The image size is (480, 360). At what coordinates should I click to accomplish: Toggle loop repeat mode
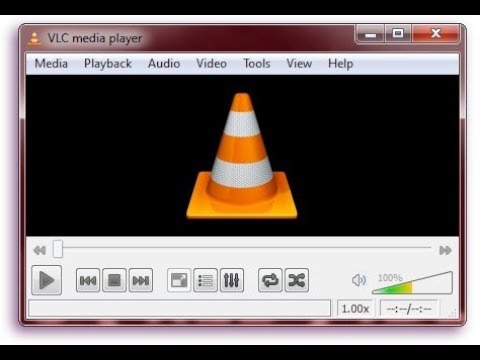click(x=270, y=280)
